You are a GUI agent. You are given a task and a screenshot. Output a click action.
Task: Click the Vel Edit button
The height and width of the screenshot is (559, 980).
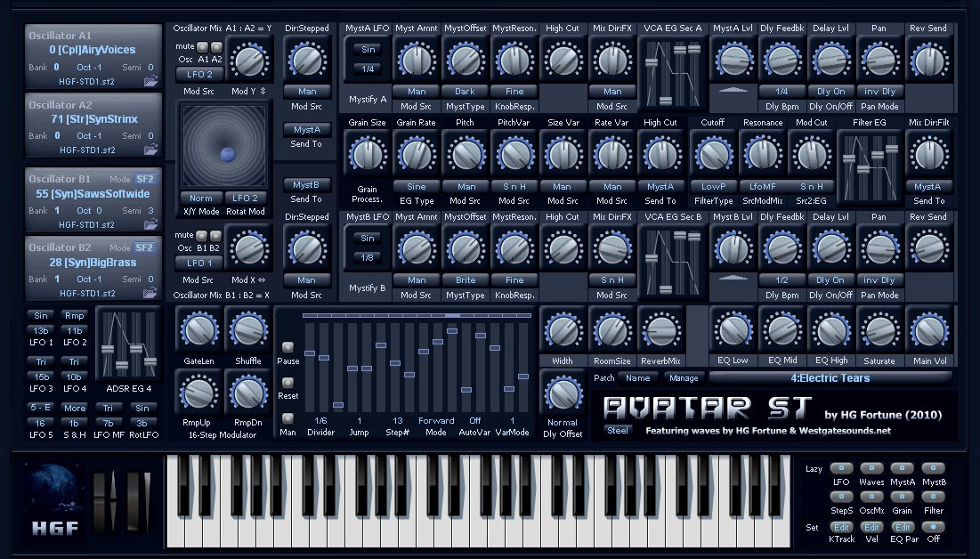(871, 527)
